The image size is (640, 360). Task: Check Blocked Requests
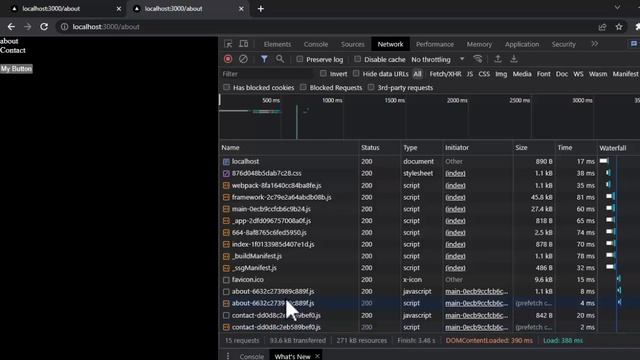[303, 87]
